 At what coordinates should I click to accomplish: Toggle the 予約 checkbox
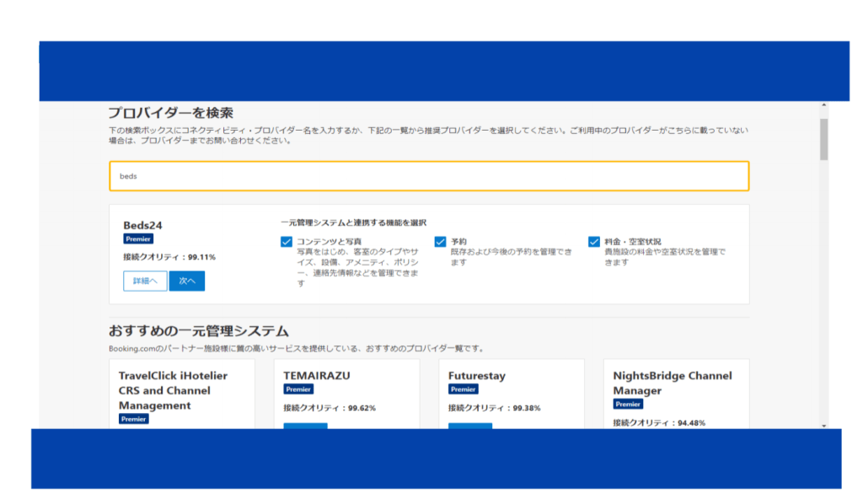click(x=440, y=242)
